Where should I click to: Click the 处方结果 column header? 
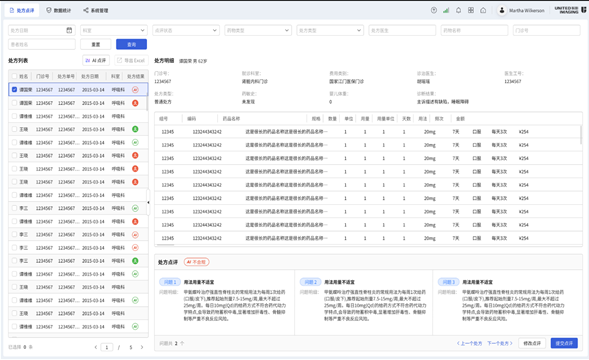pyautogui.click(x=136, y=76)
